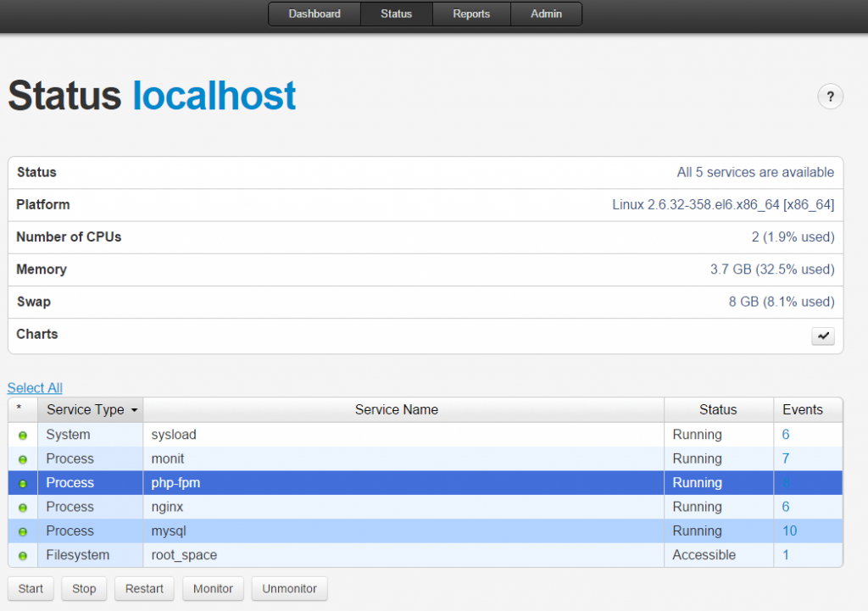
Task: Click the help question mark icon
Action: [830, 97]
